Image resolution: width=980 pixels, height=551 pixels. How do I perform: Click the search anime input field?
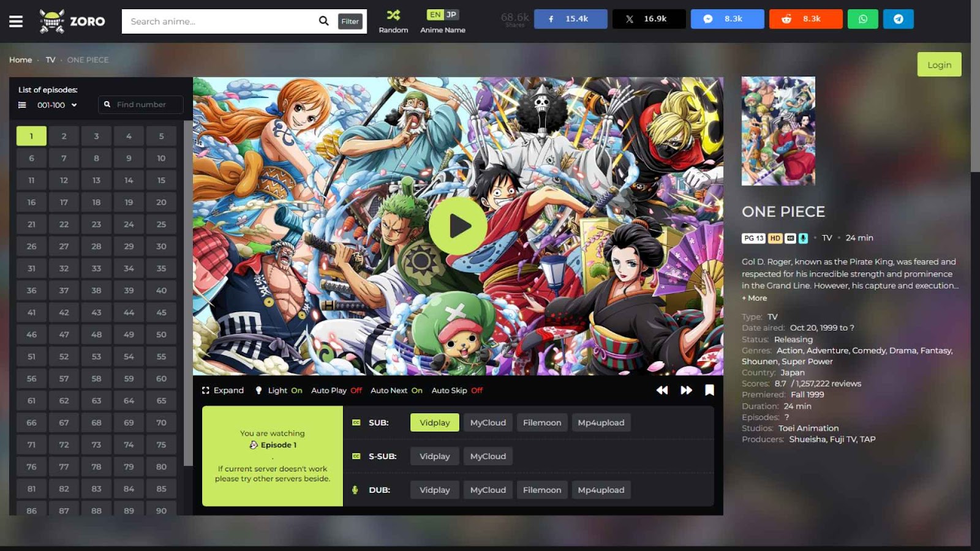tap(221, 21)
